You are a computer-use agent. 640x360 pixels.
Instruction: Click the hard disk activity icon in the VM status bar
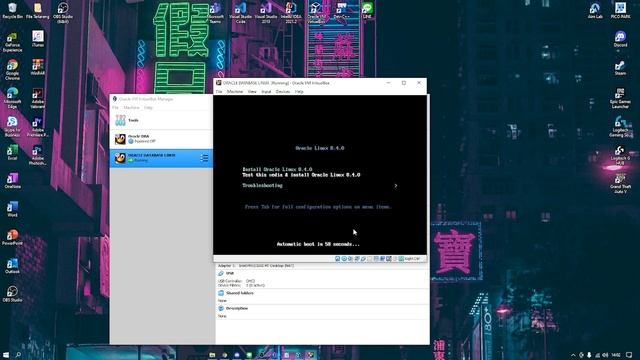coord(338,259)
